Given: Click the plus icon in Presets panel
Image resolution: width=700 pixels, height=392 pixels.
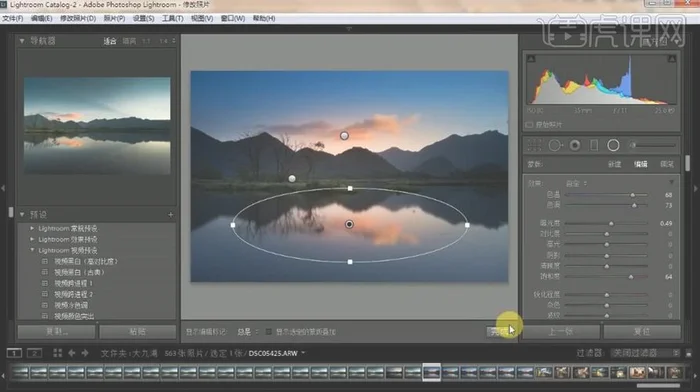Looking at the screenshot, I should (x=171, y=215).
